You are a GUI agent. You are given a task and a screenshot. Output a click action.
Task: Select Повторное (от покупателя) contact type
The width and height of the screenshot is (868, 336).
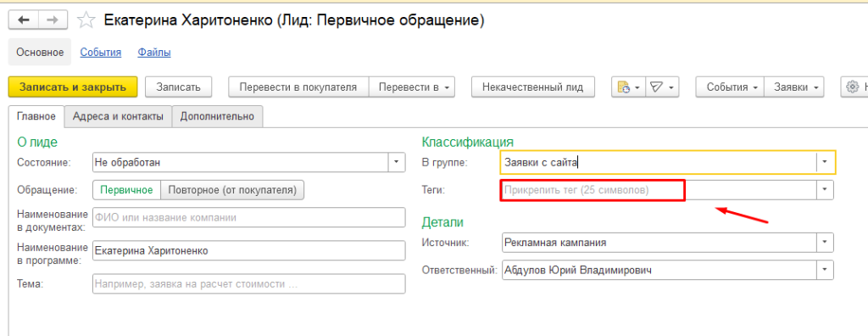point(232,189)
